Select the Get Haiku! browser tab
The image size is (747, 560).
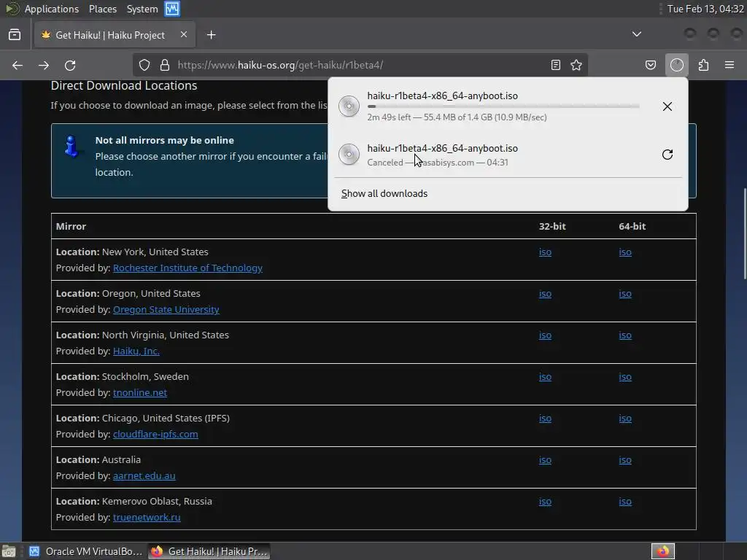click(115, 35)
